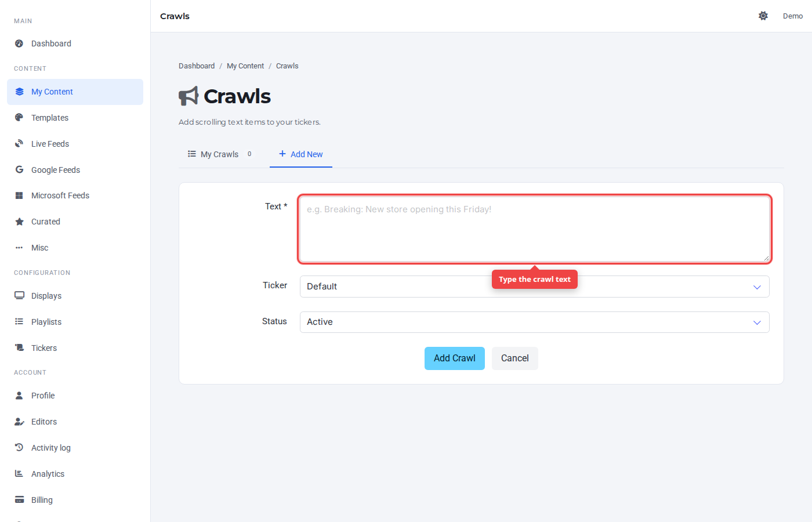Open Live Feeds menu item
Screen dimensions: 812x522
(x=75, y=144)
